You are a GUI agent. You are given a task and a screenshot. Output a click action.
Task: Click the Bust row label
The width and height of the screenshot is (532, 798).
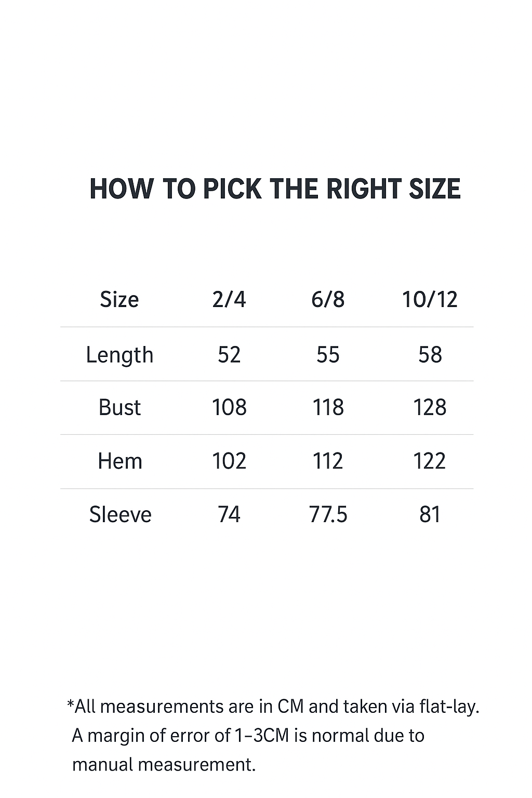(119, 408)
